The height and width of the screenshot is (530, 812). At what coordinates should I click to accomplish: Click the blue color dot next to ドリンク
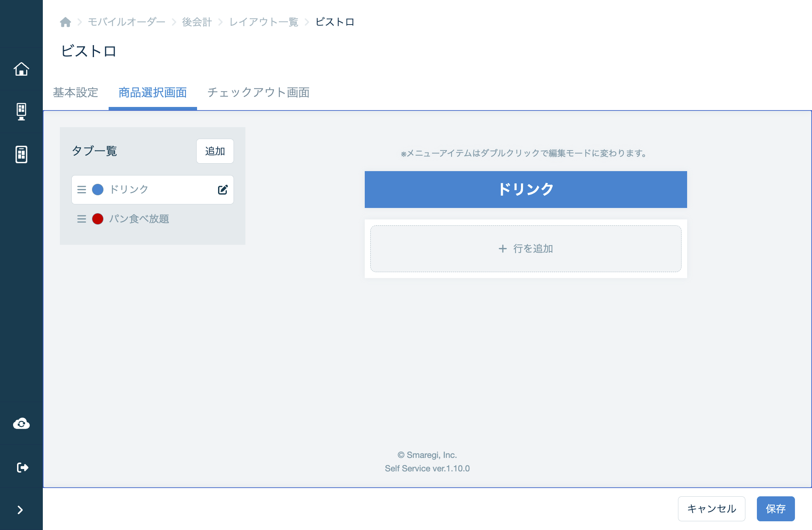click(98, 189)
